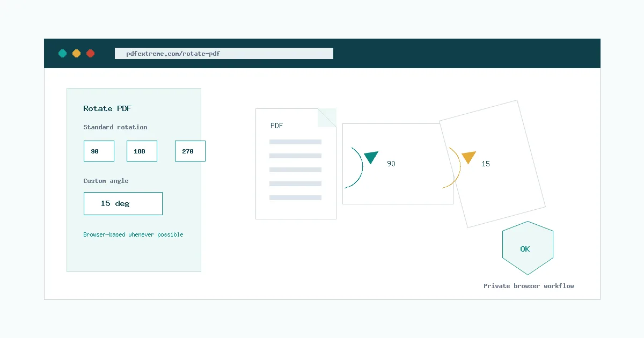Click the teal rotation arrow icon
The width and height of the screenshot is (644, 338).
point(371,157)
